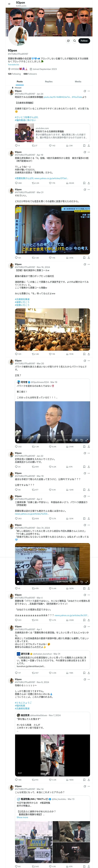Open more menu on Mar 21 post
Image resolution: width=98 pixels, height=868 pixels.
(x=89, y=189)
